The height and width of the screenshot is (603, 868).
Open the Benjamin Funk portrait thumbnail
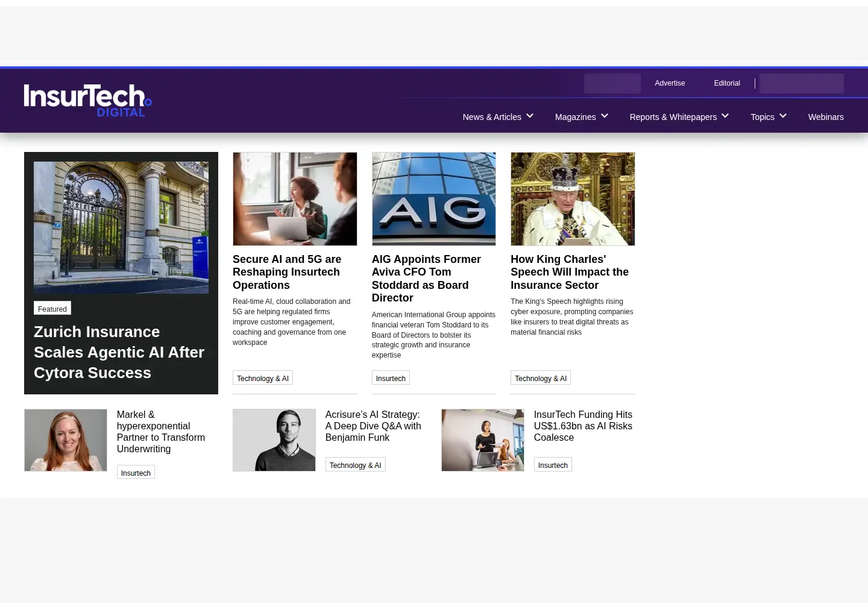(x=274, y=440)
